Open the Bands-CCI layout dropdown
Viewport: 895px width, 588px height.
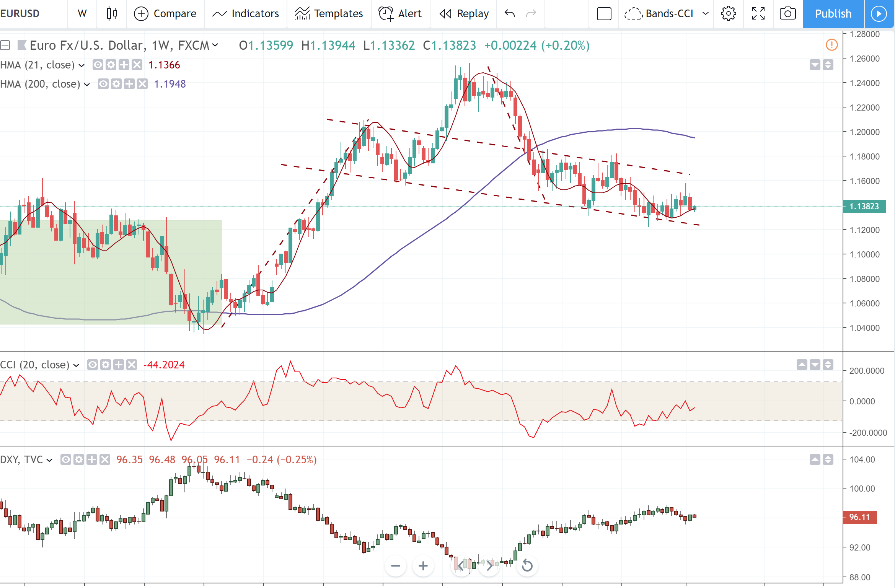705,14
